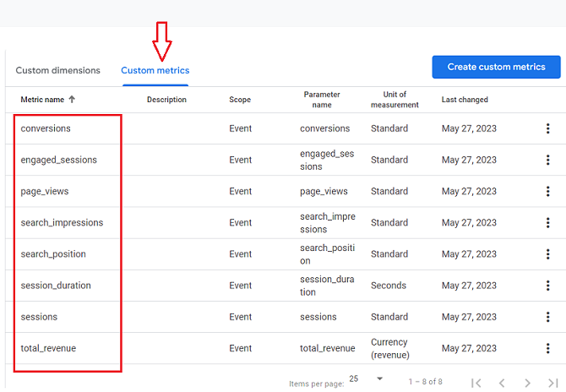Open more options for total_revenue row

pos(547,348)
